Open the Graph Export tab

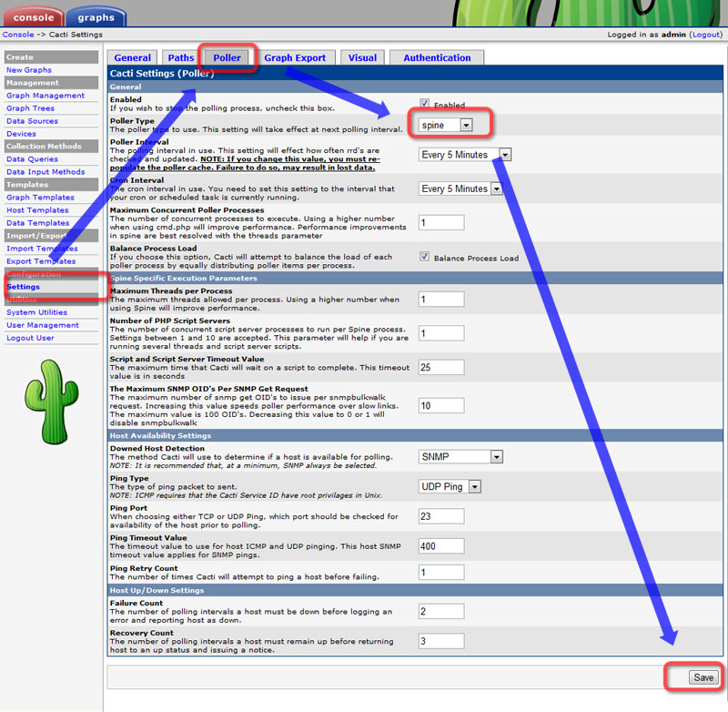(x=295, y=57)
